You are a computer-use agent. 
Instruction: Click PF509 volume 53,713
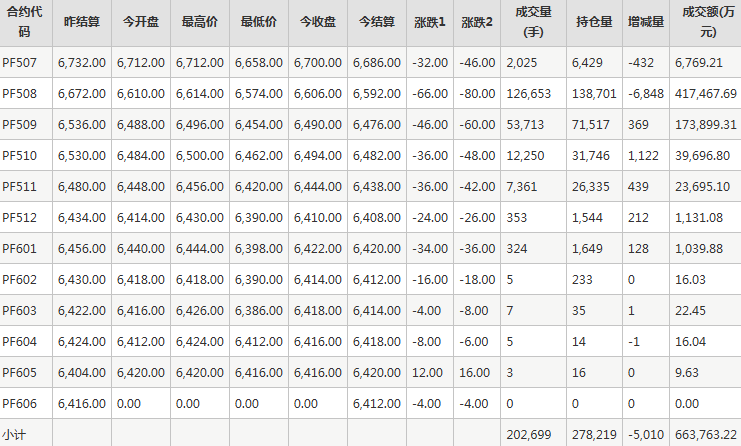525,124
